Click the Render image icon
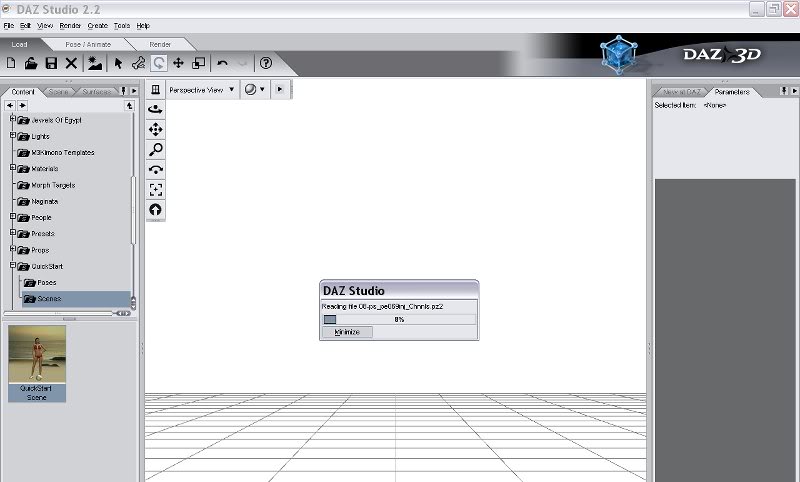Screen dimensions: 800x482 [95, 63]
